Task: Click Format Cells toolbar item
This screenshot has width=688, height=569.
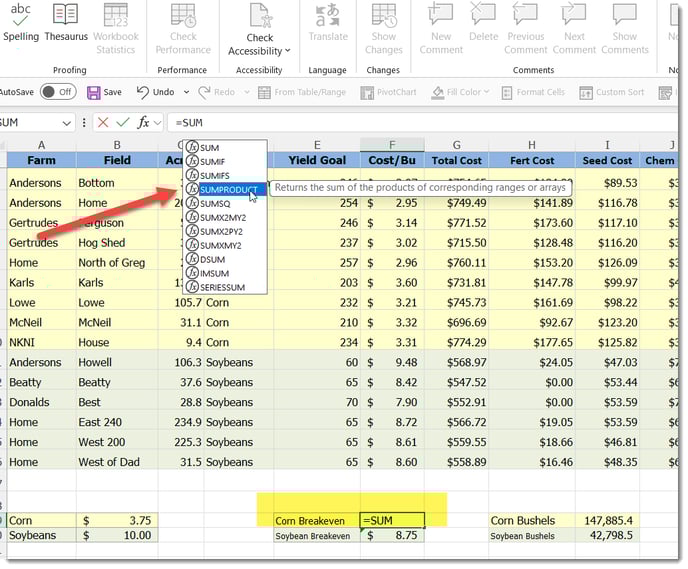Action: (533, 92)
